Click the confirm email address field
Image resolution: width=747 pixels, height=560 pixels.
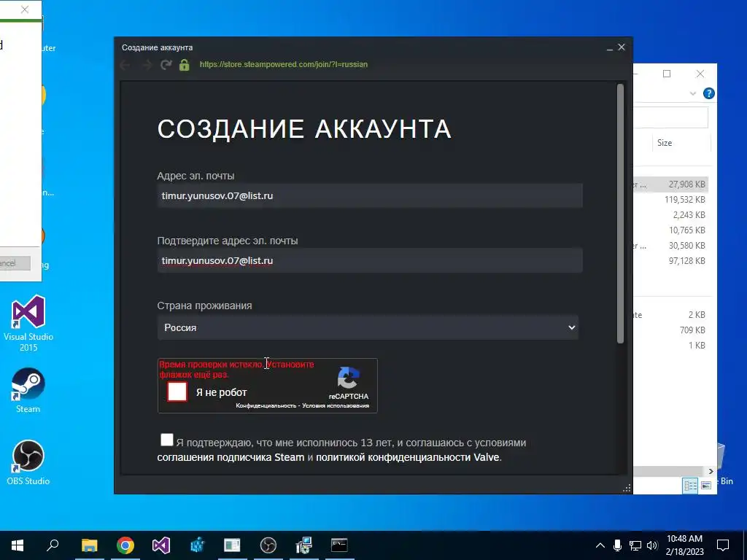pos(370,260)
